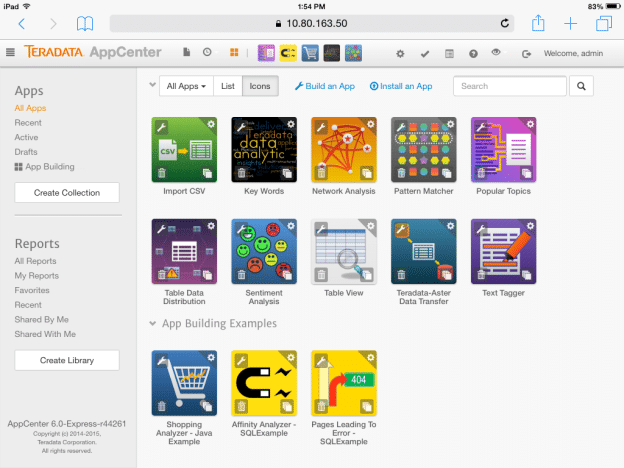Click the eye icon in top toolbar
This screenshot has width=624, height=468.
click(496, 52)
